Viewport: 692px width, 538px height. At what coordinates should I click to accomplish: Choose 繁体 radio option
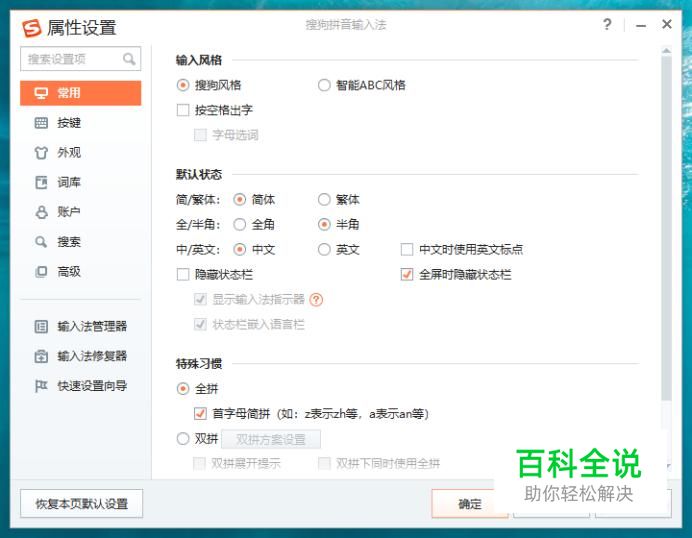coord(324,199)
